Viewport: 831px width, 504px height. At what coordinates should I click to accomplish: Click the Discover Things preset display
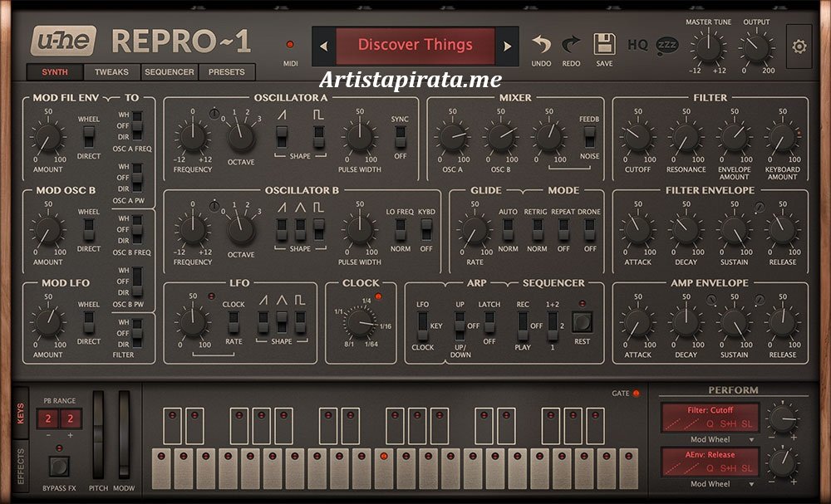pos(415,46)
